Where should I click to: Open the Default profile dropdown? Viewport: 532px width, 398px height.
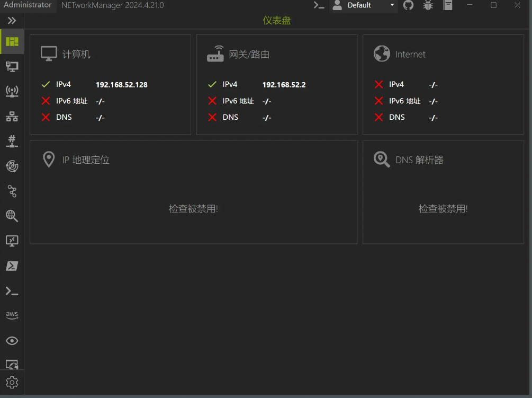click(x=364, y=6)
